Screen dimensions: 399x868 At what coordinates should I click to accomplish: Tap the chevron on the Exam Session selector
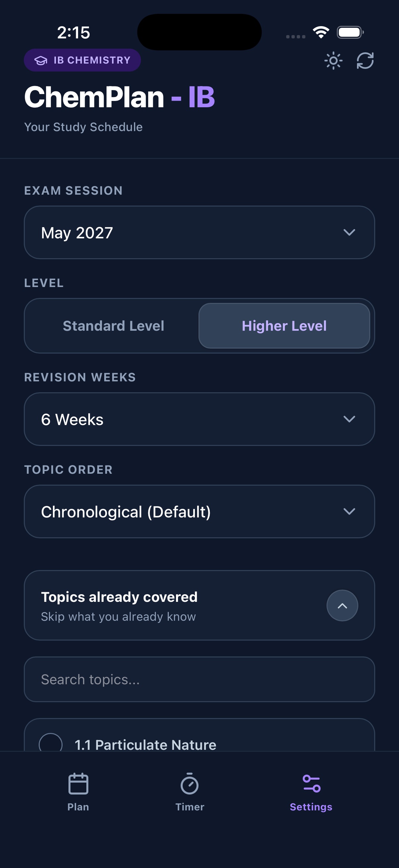pos(349,232)
